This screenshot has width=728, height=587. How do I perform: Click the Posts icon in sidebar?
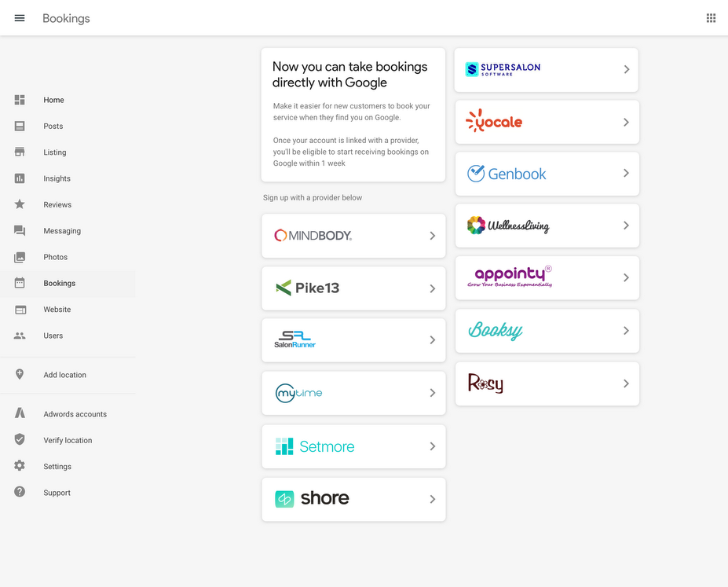(20, 126)
